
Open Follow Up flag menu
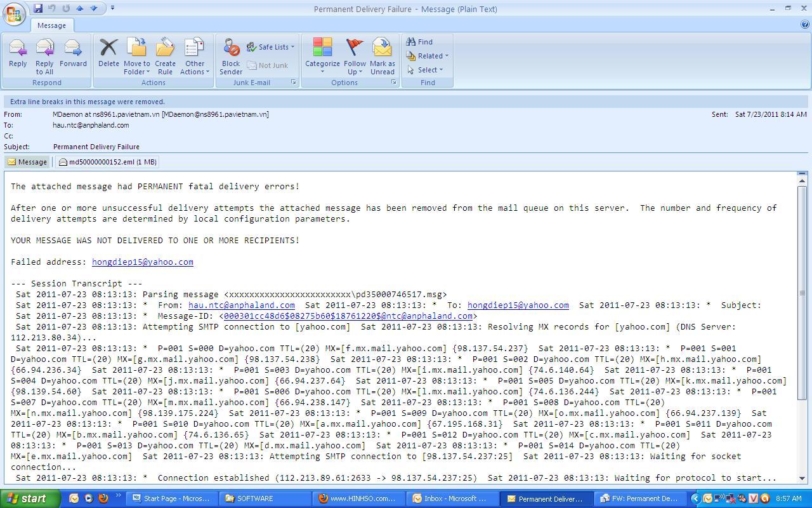tap(355, 56)
